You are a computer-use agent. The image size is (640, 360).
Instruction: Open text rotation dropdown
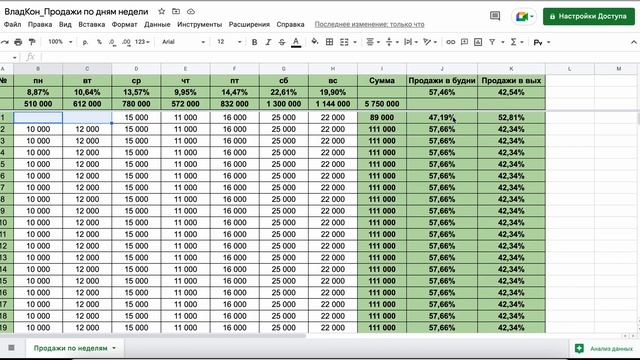pos(430,42)
